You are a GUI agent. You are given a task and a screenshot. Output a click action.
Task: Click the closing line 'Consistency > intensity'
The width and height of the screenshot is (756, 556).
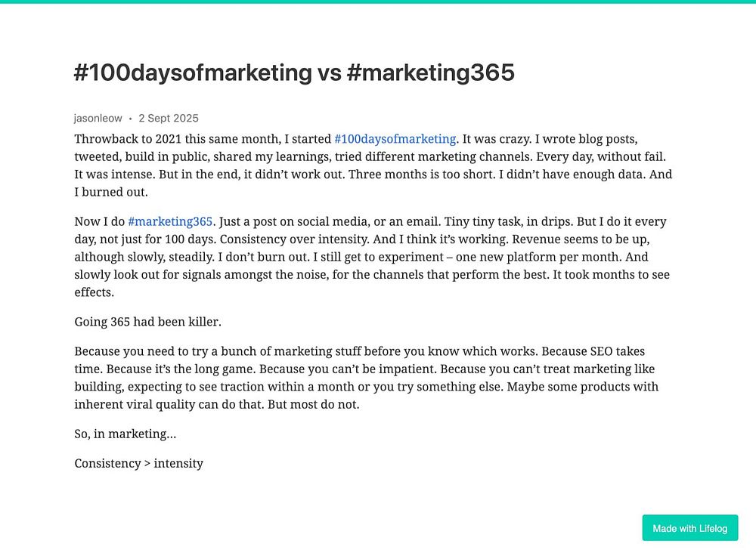click(x=139, y=463)
